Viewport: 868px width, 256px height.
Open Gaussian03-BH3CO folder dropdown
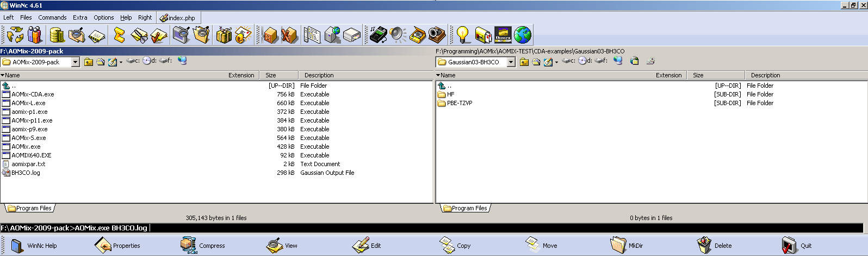511,62
